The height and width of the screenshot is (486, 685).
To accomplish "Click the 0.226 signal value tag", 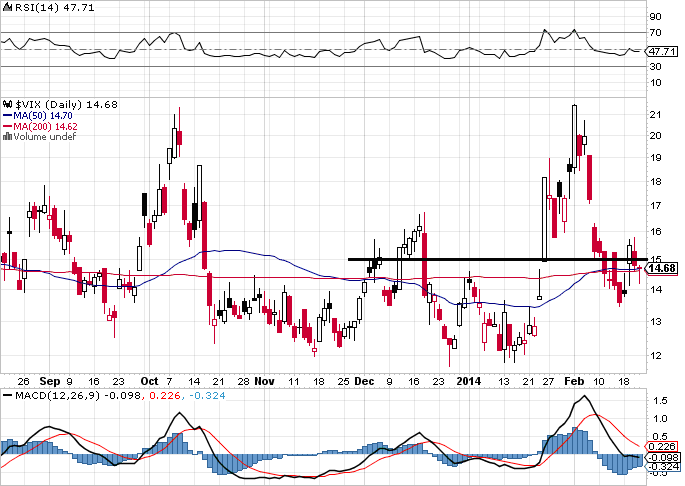I will click(x=663, y=447).
